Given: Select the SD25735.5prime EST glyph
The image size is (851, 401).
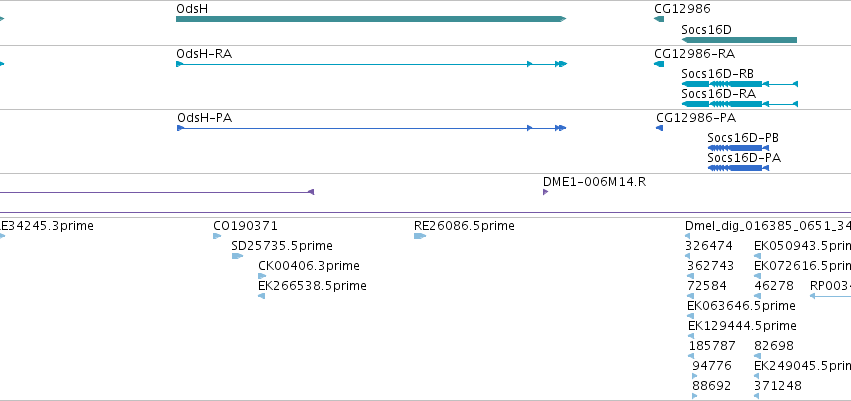Looking at the screenshot, I should [x=237, y=256].
